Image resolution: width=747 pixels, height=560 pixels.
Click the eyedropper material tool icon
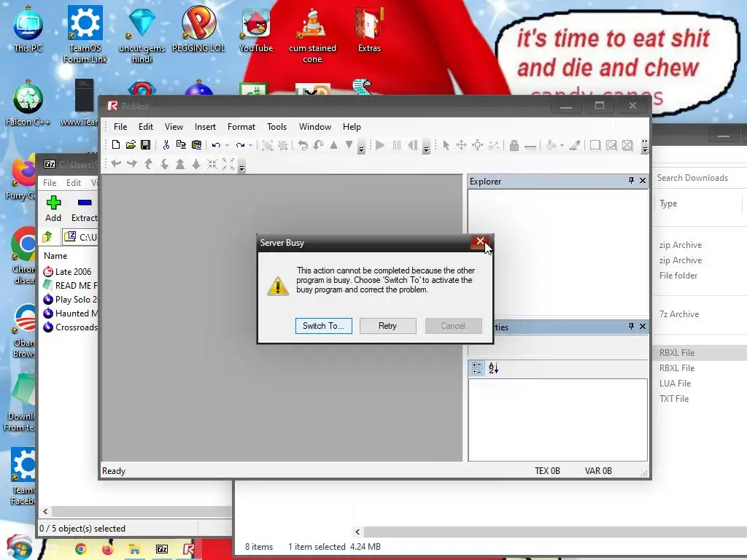click(x=575, y=145)
